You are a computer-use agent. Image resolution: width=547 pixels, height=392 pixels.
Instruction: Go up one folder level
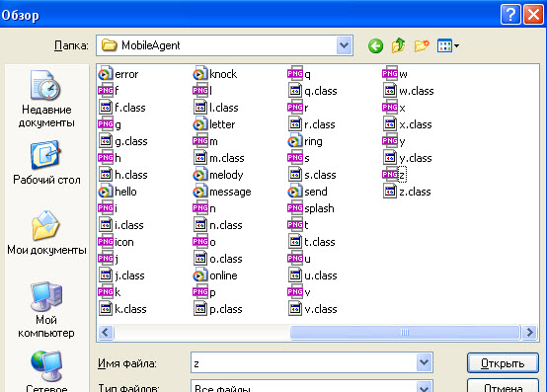click(x=398, y=45)
